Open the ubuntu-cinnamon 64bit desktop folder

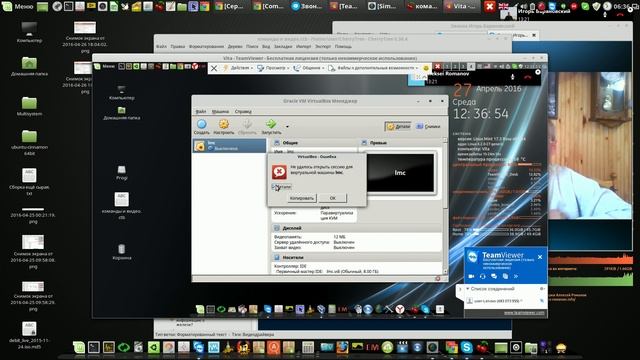(29, 142)
